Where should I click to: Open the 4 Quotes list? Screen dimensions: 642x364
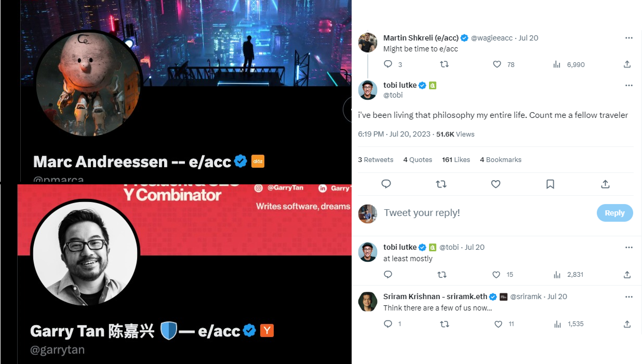(x=418, y=160)
